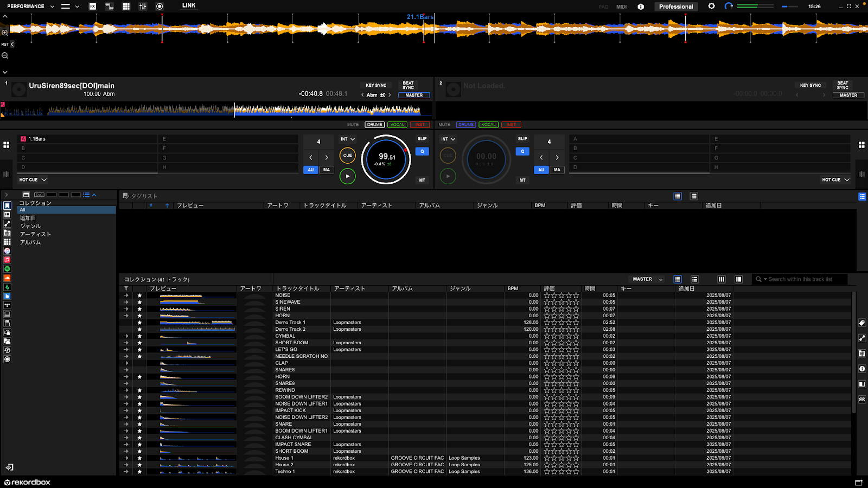The width and height of the screenshot is (868, 488).
Task: Click the recording panel icon
Action: 159,7
